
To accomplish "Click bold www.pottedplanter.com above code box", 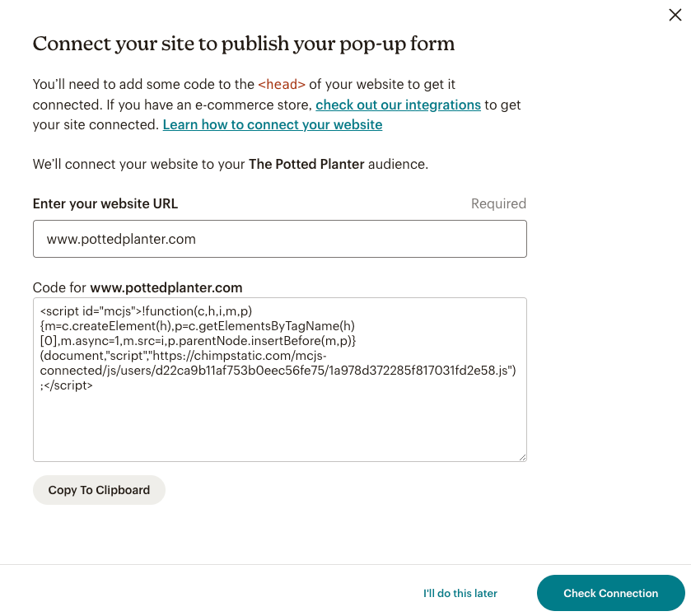I will click(x=166, y=287).
